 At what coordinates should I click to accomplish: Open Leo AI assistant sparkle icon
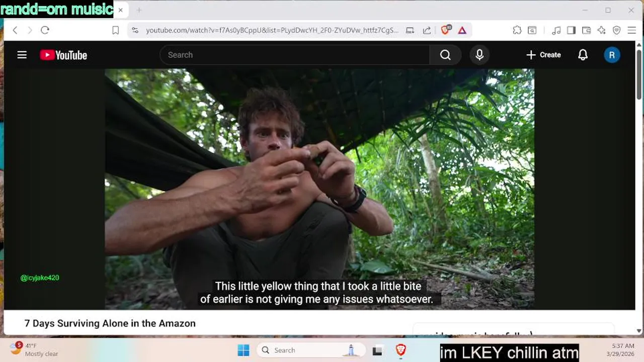[601, 30]
